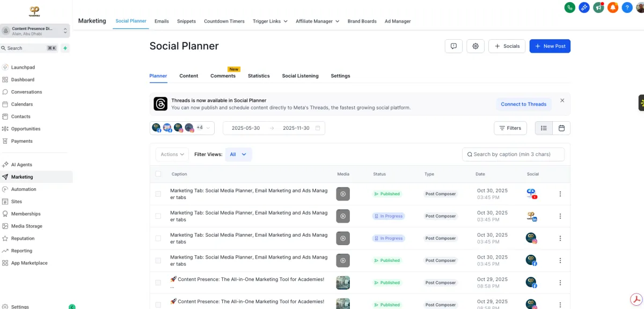
Task: Open the Content tab
Action: click(x=188, y=76)
